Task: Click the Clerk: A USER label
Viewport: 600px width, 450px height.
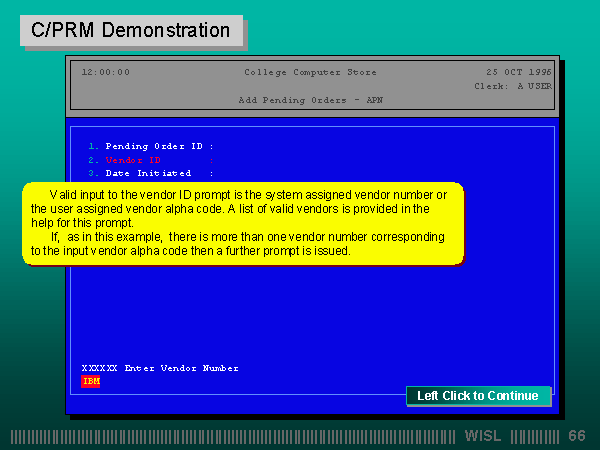Action: pos(512,86)
